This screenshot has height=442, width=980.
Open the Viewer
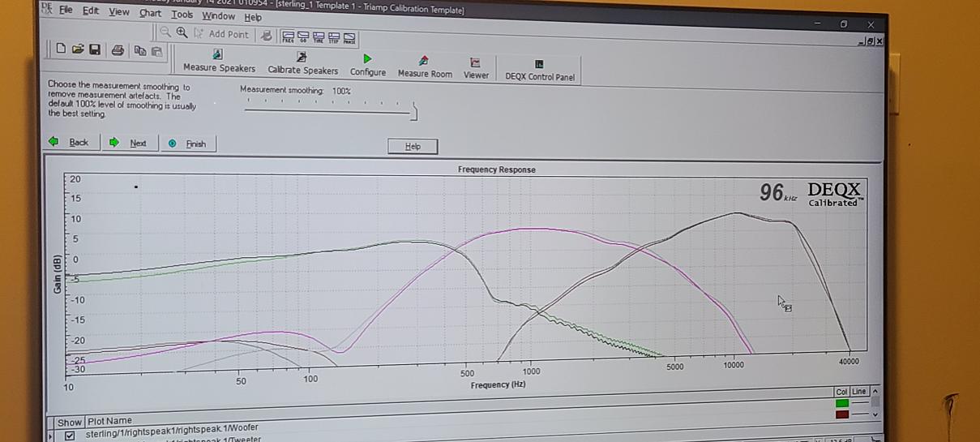click(x=476, y=68)
